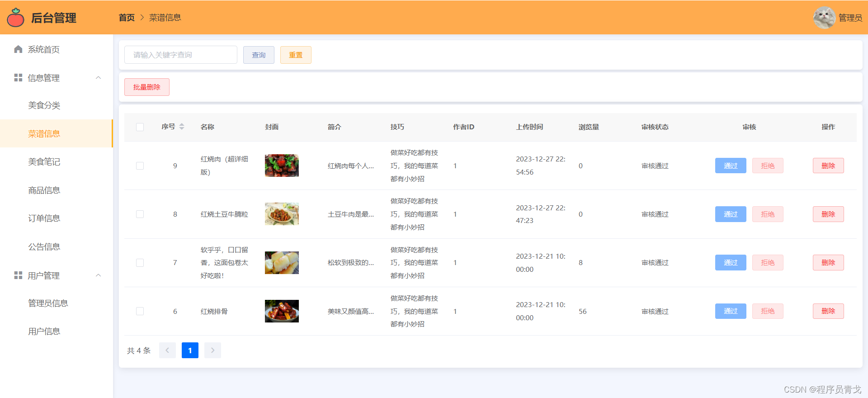Click the 查询 search button
The width and height of the screenshot is (868, 398).
click(x=259, y=55)
